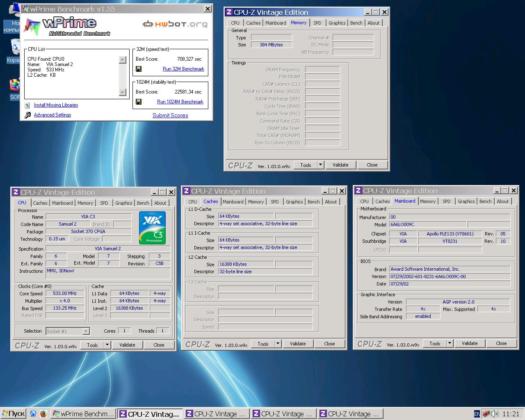Click the Advanced Settings wrench icon
Image resolution: width=525 pixels, height=420 pixels.
[27, 115]
